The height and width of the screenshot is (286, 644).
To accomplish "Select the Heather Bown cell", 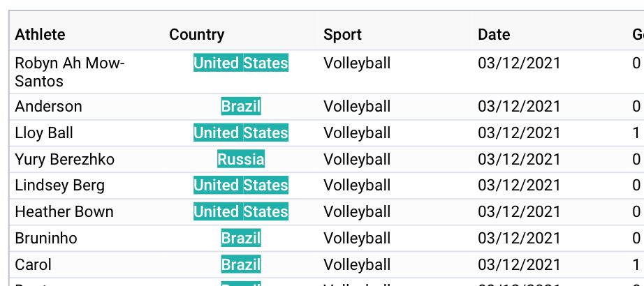I will pyautogui.click(x=86, y=212).
